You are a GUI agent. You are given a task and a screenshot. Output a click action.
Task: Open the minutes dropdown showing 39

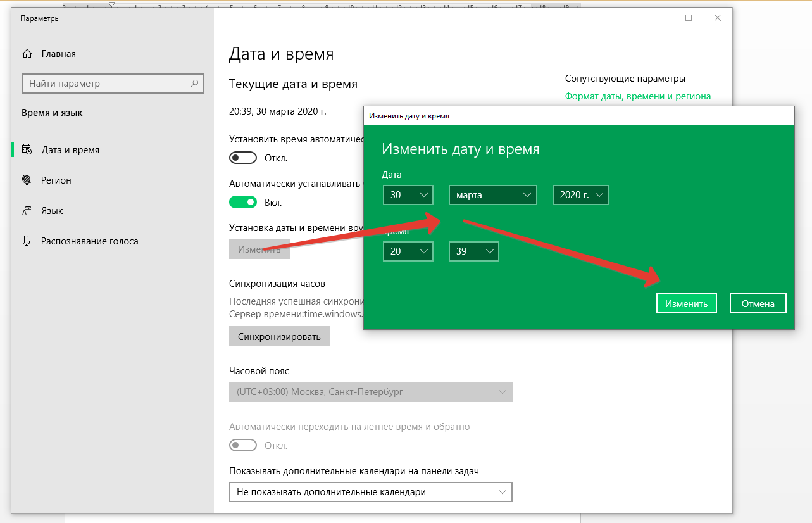click(x=474, y=251)
